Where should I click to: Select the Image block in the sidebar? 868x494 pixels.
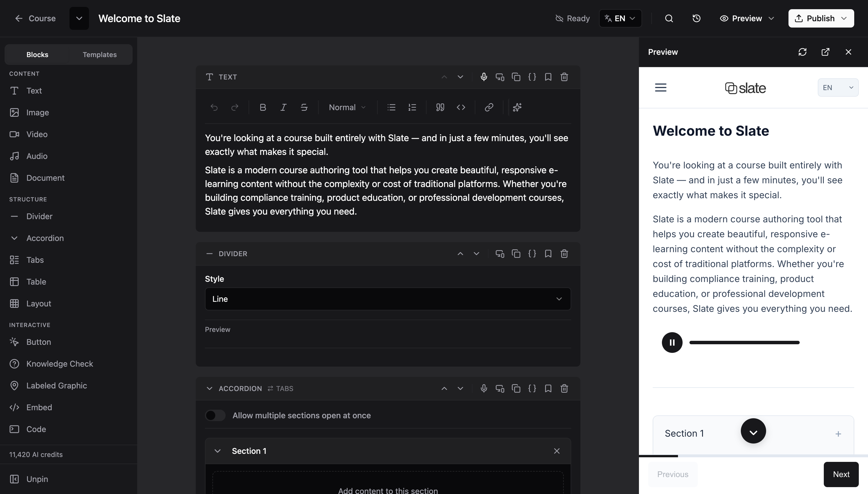click(38, 112)
